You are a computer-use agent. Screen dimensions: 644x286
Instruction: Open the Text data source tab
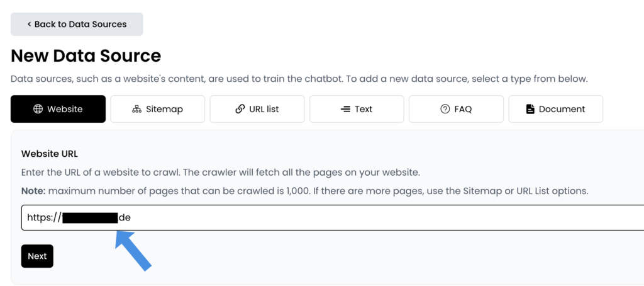point(357,109)
